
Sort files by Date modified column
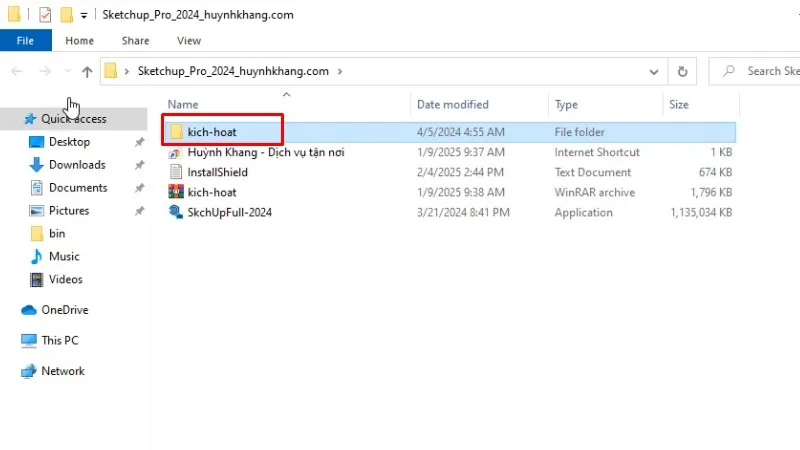[x=453, y=104]
